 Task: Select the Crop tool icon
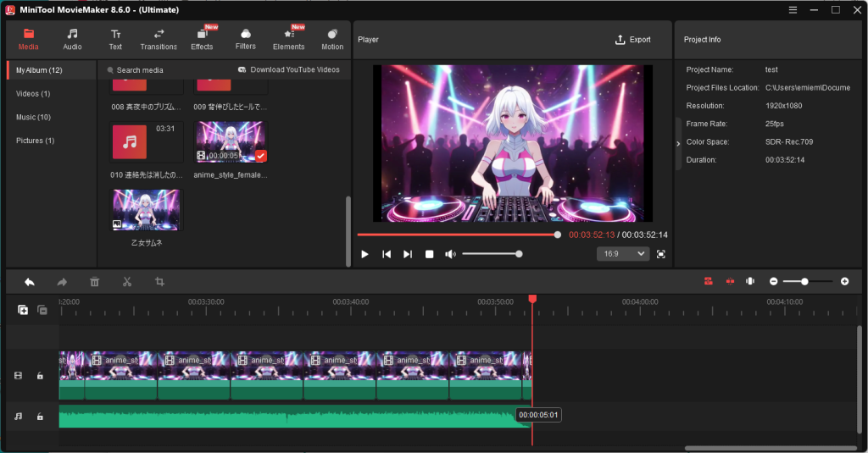(x=159, y=282)
